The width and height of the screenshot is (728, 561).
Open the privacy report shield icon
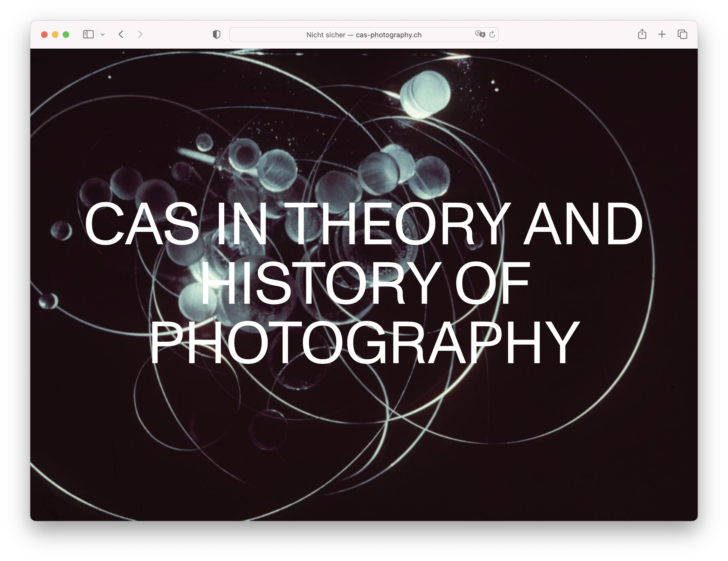(x=216, y=34)
